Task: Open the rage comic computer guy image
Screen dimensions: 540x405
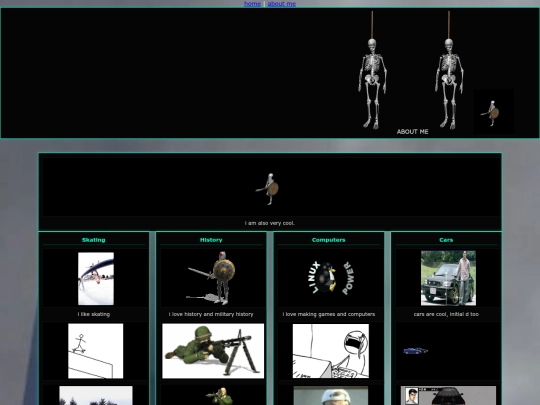Action: [331, 351]
